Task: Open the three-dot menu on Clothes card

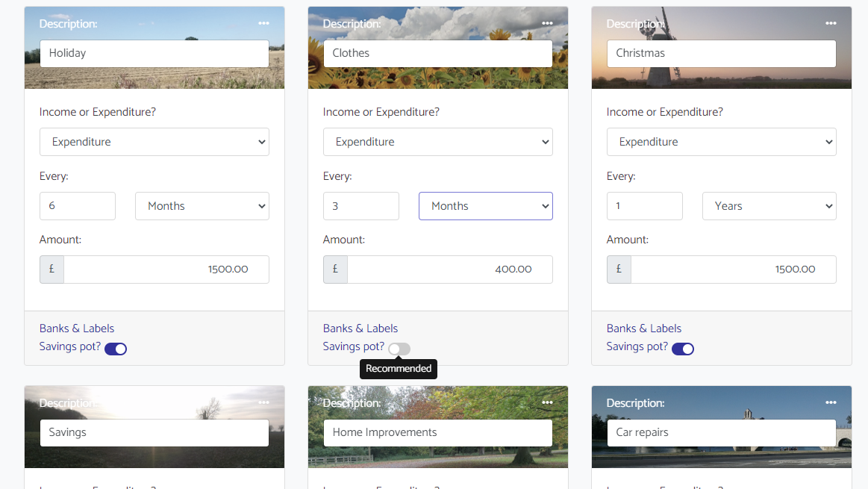Action: click(x=548, y=23)
